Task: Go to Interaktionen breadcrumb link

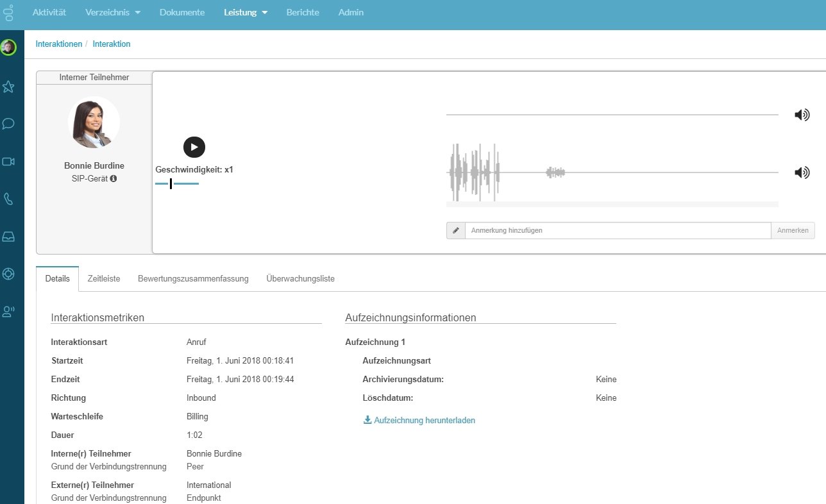Action: [59, 44]
